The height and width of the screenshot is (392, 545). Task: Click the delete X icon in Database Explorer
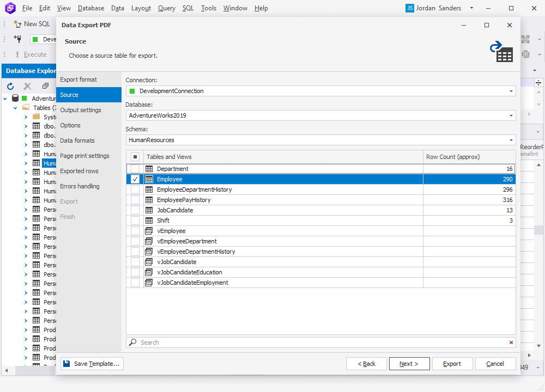(x=27, y=85)
